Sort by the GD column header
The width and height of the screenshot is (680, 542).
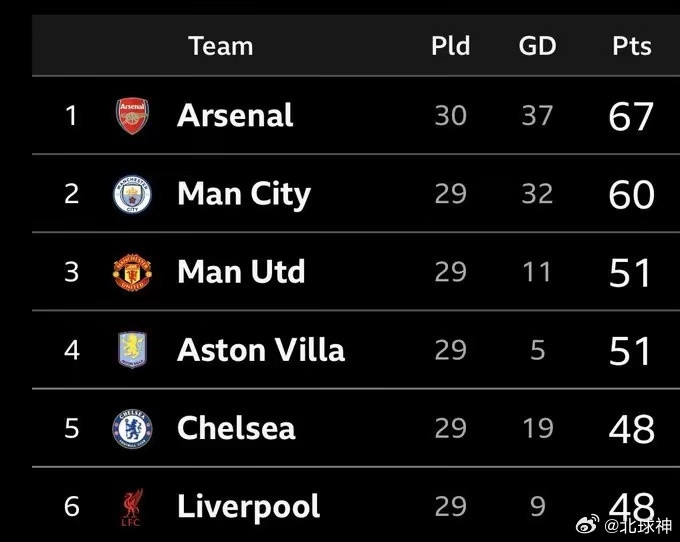point(537,46)
